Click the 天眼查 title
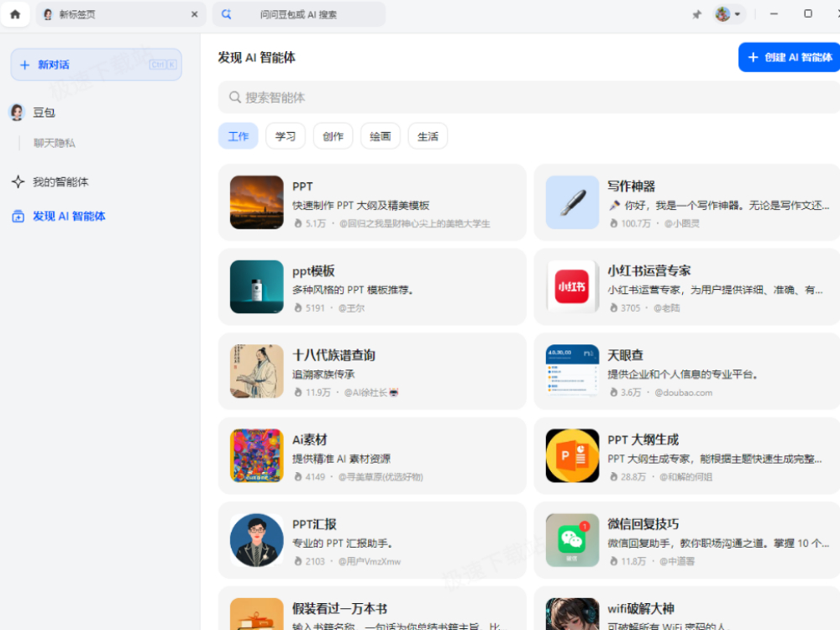 pos(625,355)
